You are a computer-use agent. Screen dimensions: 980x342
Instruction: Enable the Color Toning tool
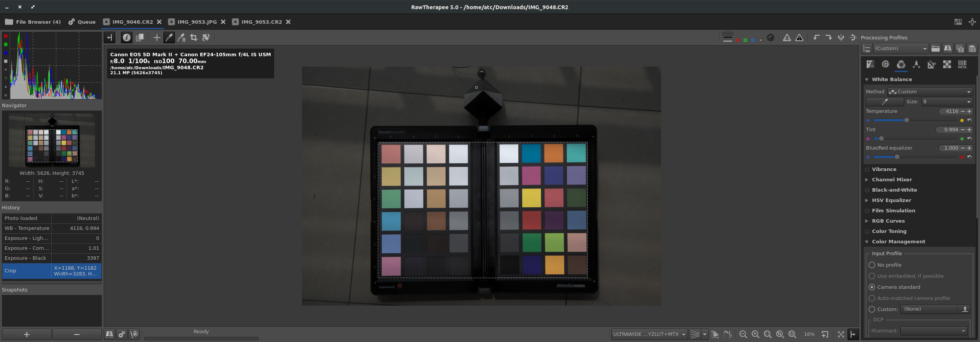point(867,231)
